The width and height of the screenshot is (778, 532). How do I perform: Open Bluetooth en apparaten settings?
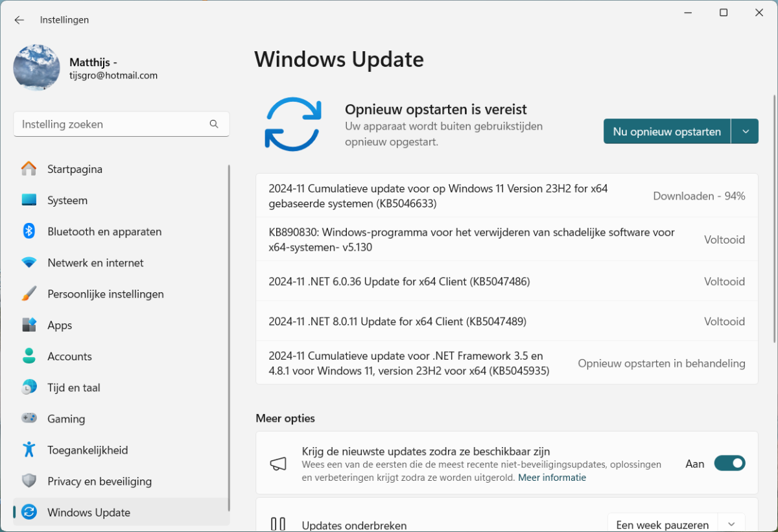pos(104,231)
